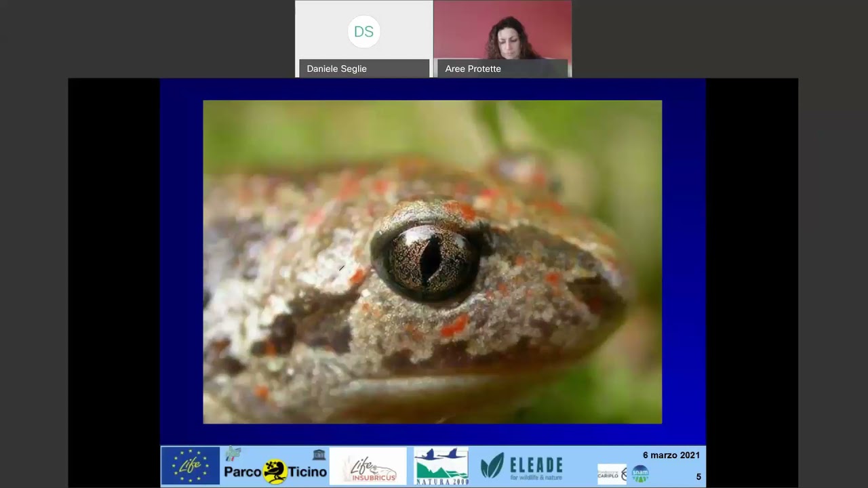868x488 pixels.
Task: Click the EU Life logo
Action: pos(191,466)
